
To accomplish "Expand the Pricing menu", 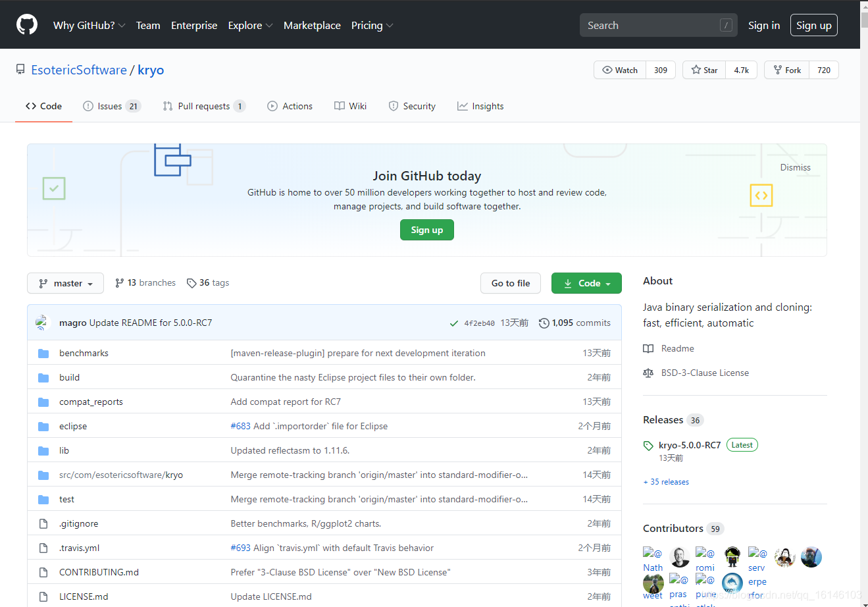I will pyautogui.click(x=372, y=25).
